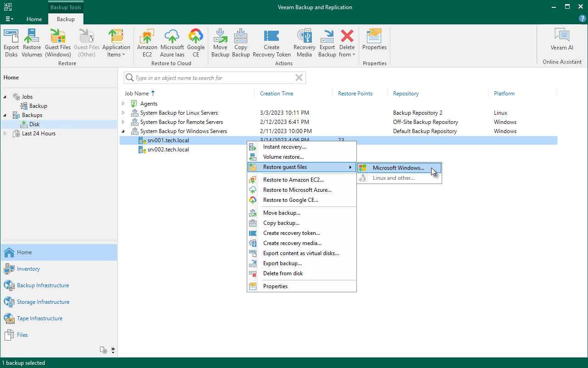Screen dimensions: 588x368
Task: Launch the Veeam AI Online Assistant
Action: [562, 39]
